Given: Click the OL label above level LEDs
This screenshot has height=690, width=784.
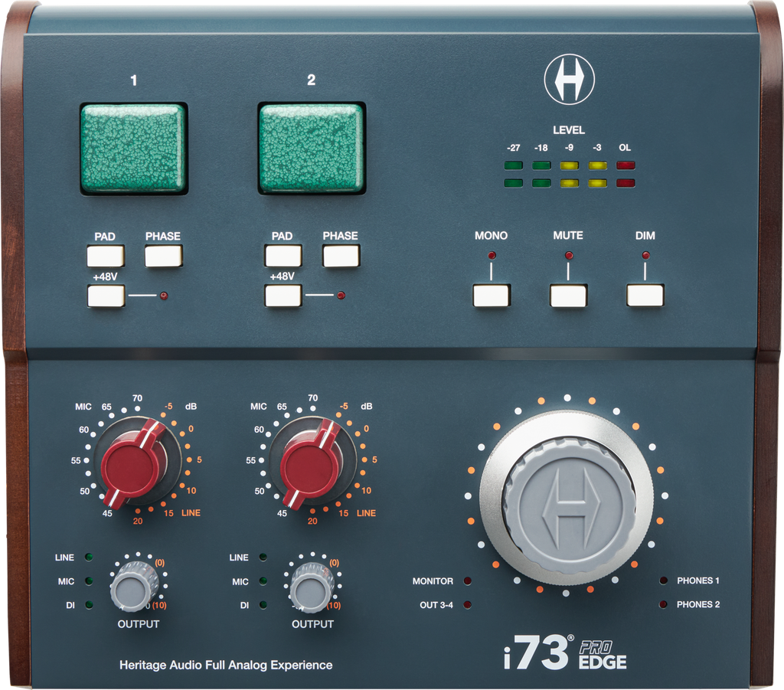Looking at the screenshot, I should point(625,148).
